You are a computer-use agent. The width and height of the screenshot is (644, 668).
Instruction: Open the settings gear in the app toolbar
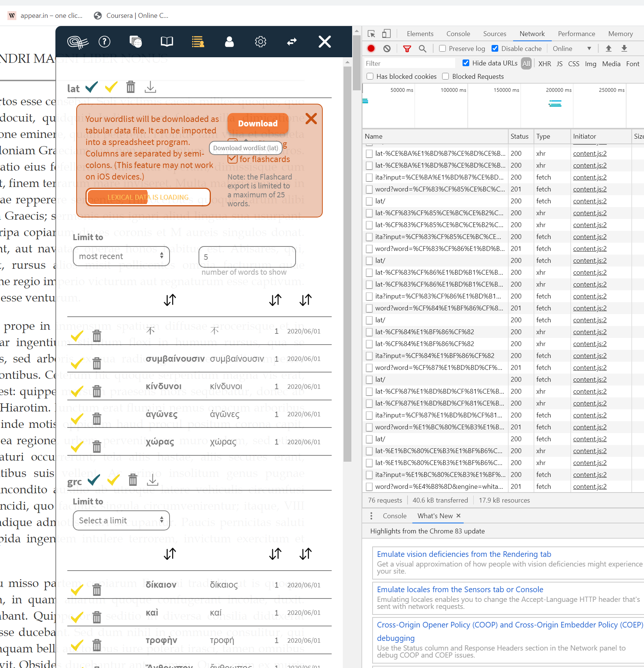[261, 42]
